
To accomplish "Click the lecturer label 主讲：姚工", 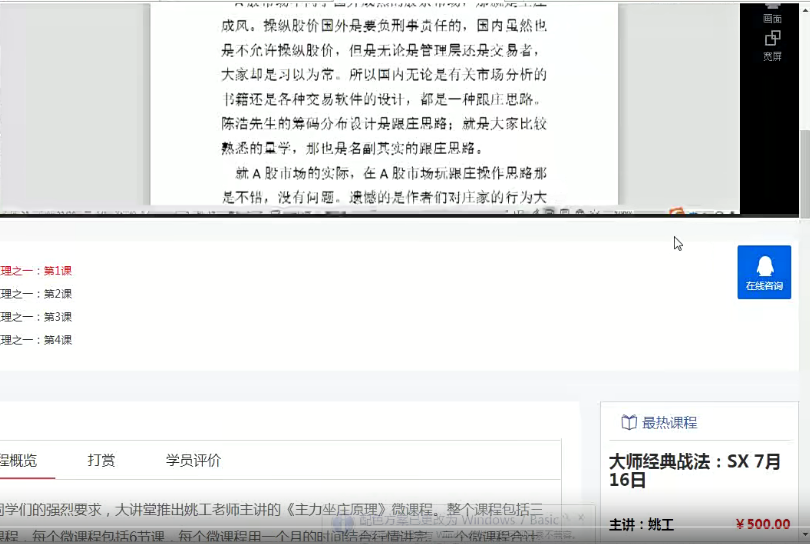I will (x=641, y=524).
